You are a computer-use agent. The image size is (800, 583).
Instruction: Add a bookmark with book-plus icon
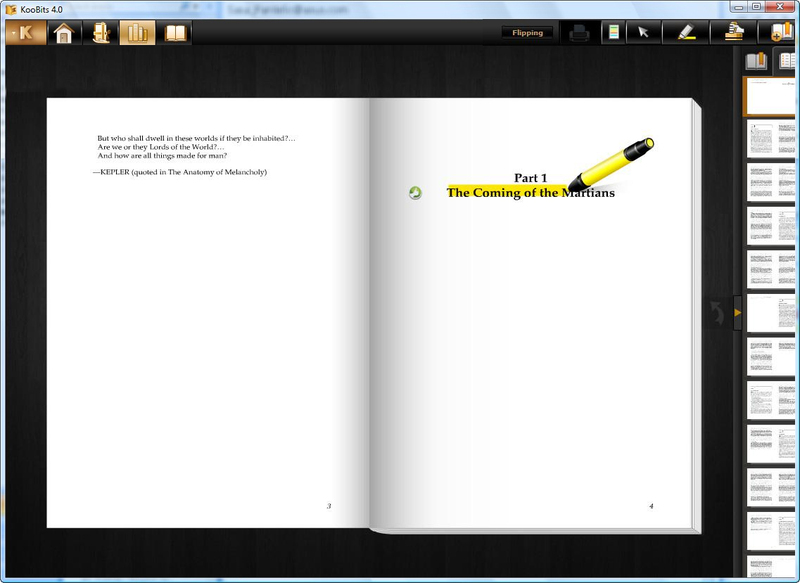pyautogui.click(x=781, y=33)
